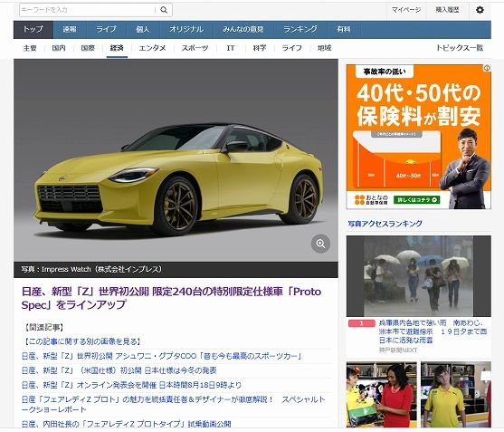The width and height of the screenshot is (504, 432).
Task: Open the rainy street ranking photo
Action: click(419, 276)
